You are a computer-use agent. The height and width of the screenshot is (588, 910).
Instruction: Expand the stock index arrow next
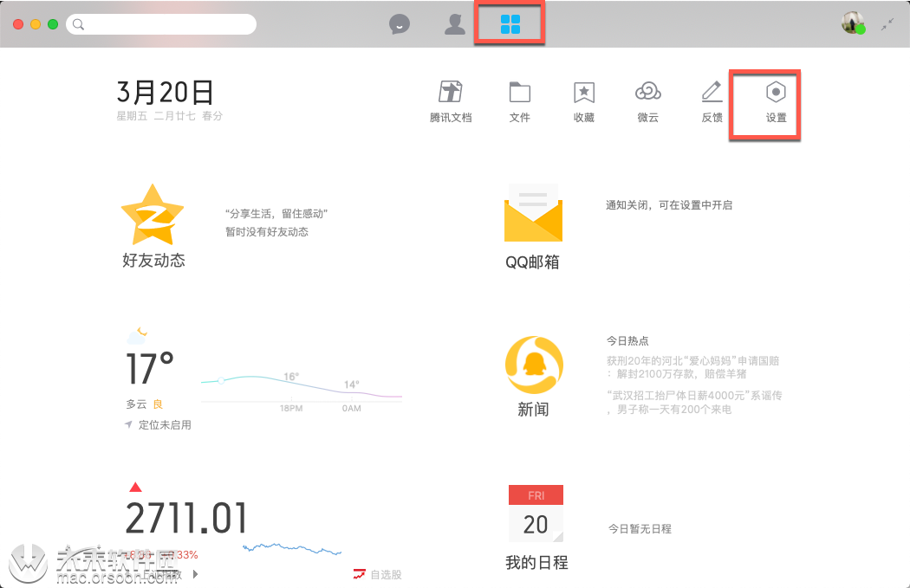[196, 574]
